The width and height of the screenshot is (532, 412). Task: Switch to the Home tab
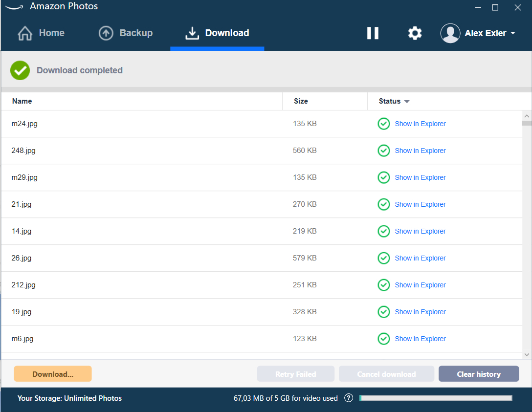tap(42, 33)
